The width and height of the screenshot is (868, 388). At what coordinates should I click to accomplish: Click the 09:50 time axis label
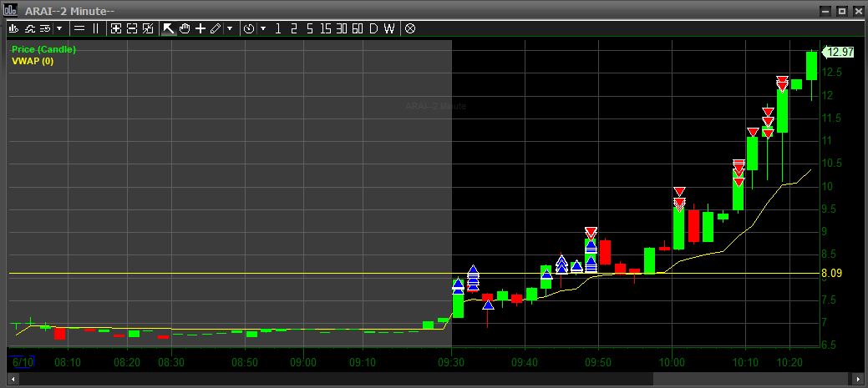tap(598, 363)
